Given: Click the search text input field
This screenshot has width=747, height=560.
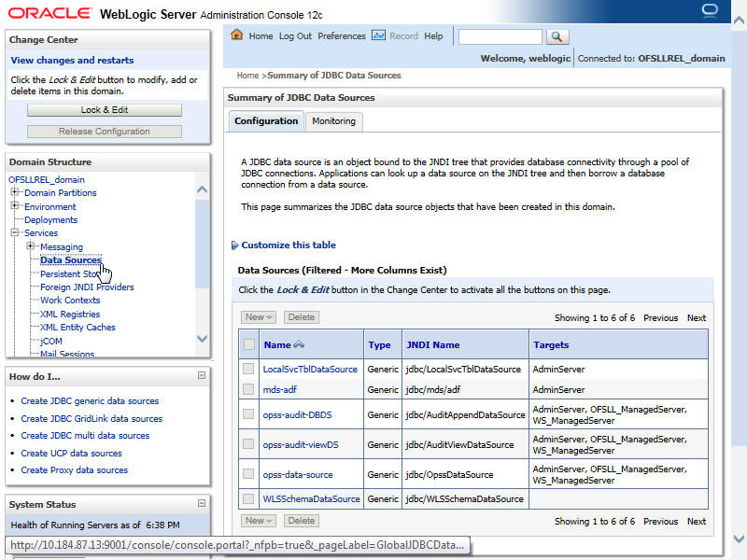Looking at the screenshot, I should click(x=500, y=36).
